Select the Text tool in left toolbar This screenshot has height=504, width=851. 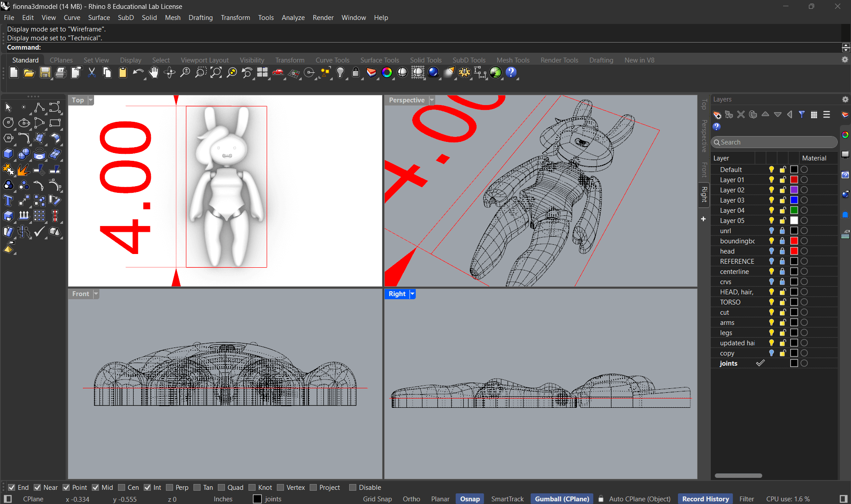pyautogui.click(x=8, y=201)
